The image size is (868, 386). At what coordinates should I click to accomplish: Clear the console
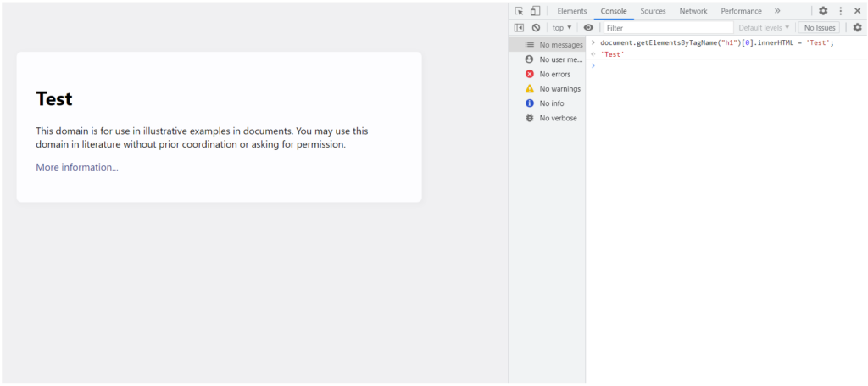[536, 28]
